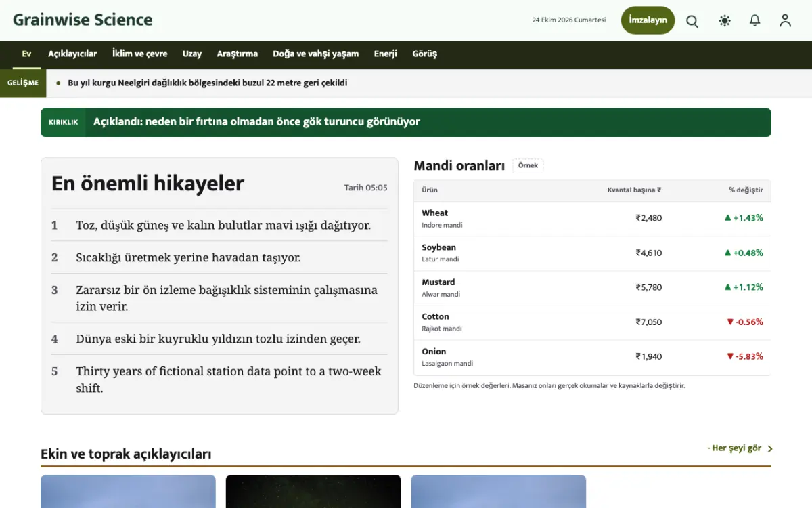Select the Wheat row name
812x508 pixels.
pyautogui.click(x=434, y=213)
